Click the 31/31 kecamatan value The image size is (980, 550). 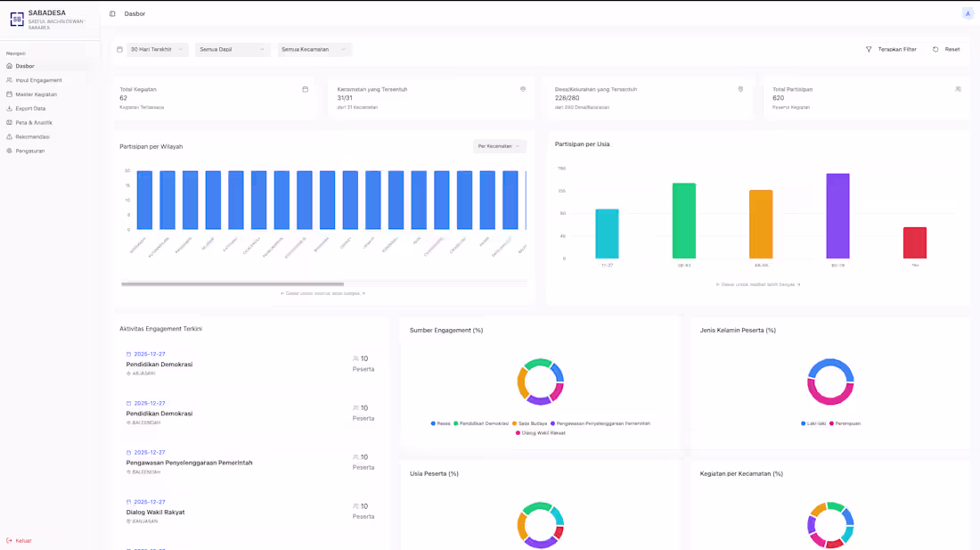(x=345, y=98)
